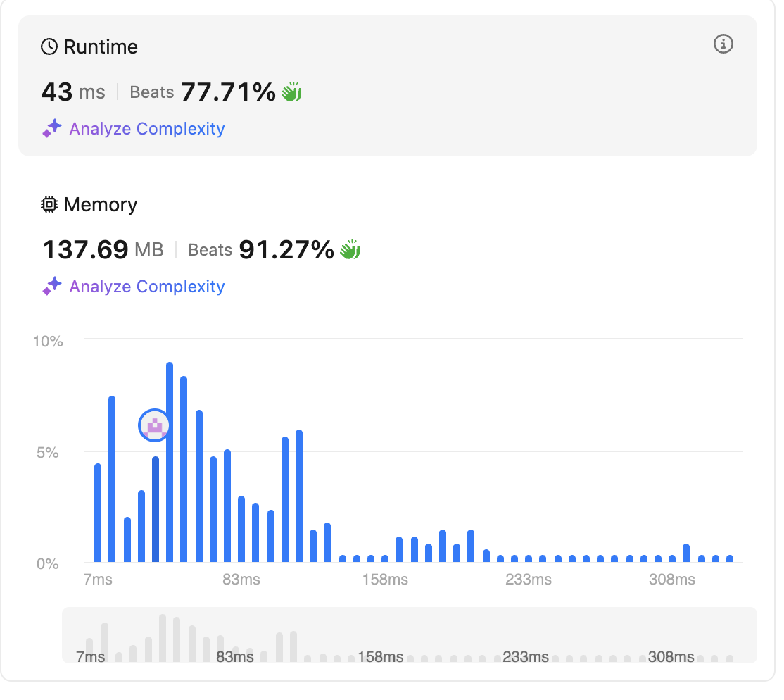Image resolution: width=784 pixels, height=700 pixels.
Task: Click the slightly taller bar right of 308ms
Action: coord(686,554)
